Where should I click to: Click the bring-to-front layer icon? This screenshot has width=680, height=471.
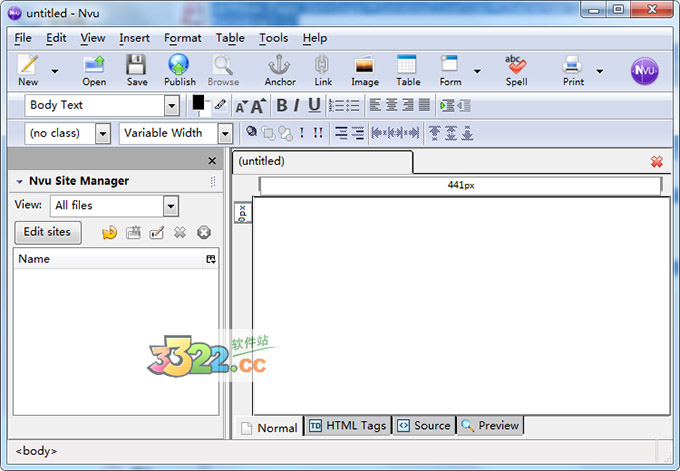[x=268, y=133]
